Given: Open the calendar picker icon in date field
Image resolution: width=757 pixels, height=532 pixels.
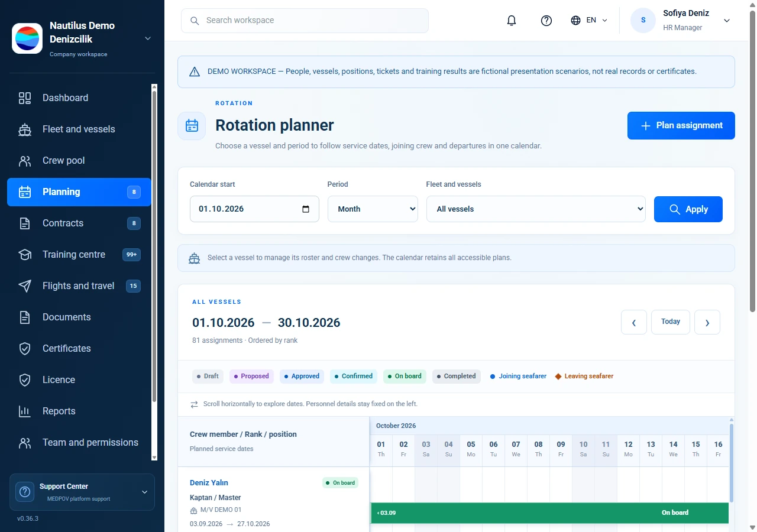Looking at the screenshot, I should [x=306, y=209].
